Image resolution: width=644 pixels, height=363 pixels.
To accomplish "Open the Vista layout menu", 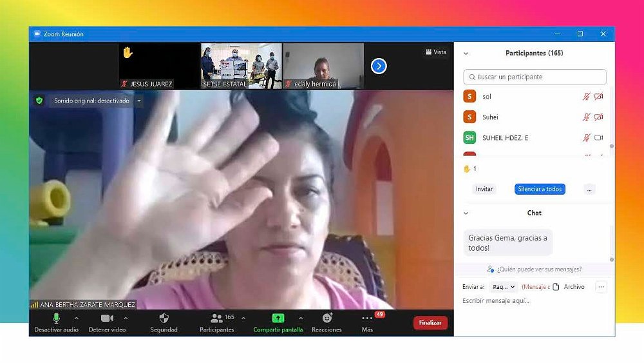I will click(x=436, y=52).
